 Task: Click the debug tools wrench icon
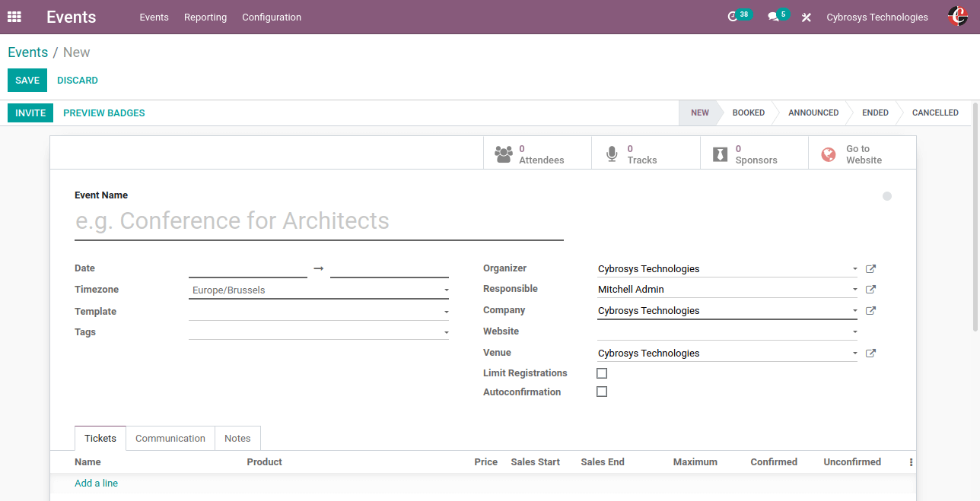807,17
